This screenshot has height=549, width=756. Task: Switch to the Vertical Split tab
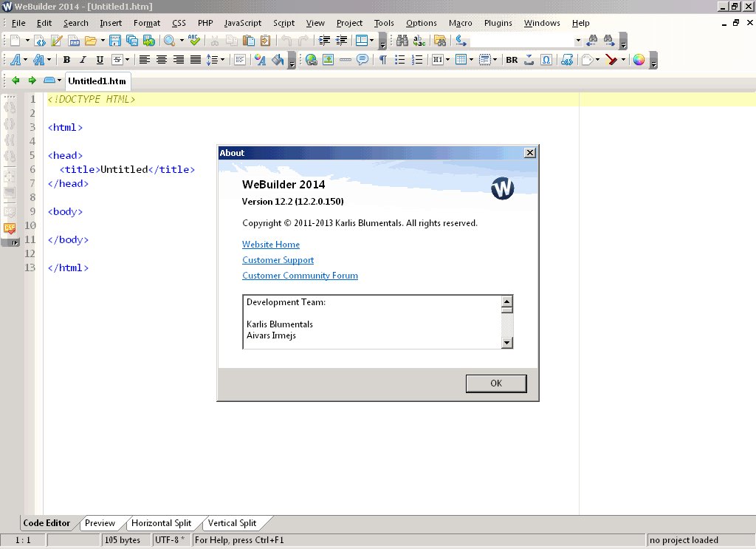(232, 523)
